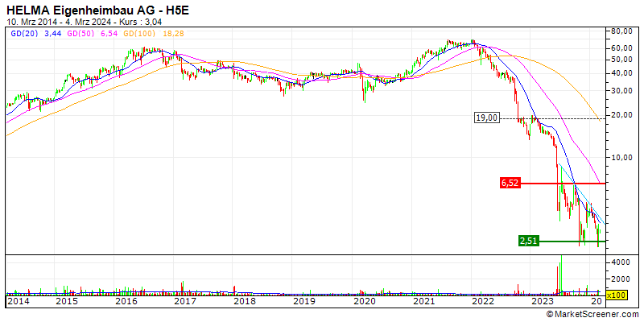Click the 60,00 price axis label
Image resolution: width=644 pixels, height=322 pixels.
(x=621, y=48)
